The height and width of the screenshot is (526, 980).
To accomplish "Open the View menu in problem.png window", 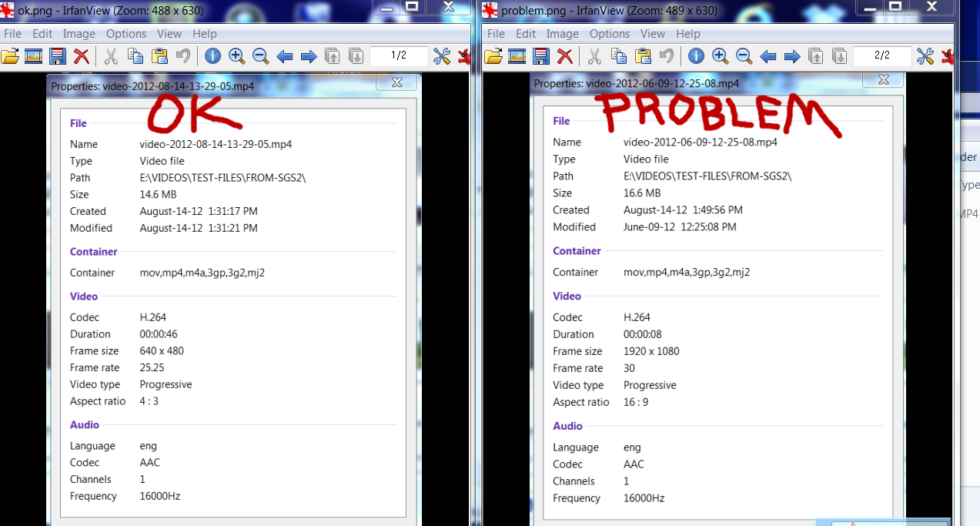I will click(x=653, y=34).
